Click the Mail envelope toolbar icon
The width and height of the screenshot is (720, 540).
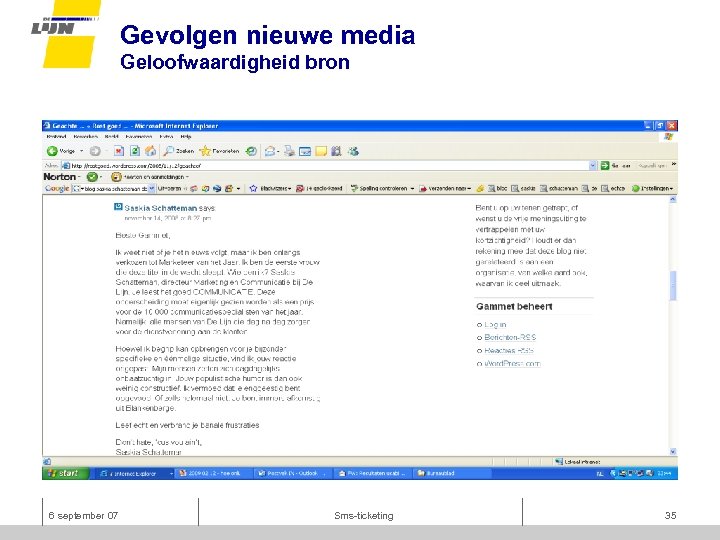[270, 151]
